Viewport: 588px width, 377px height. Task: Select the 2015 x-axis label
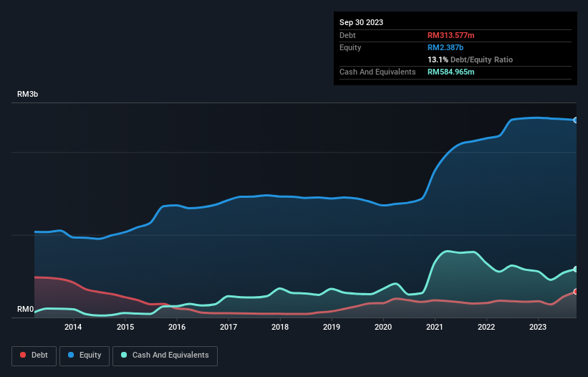pyautogui.click(x=125, y=327)
